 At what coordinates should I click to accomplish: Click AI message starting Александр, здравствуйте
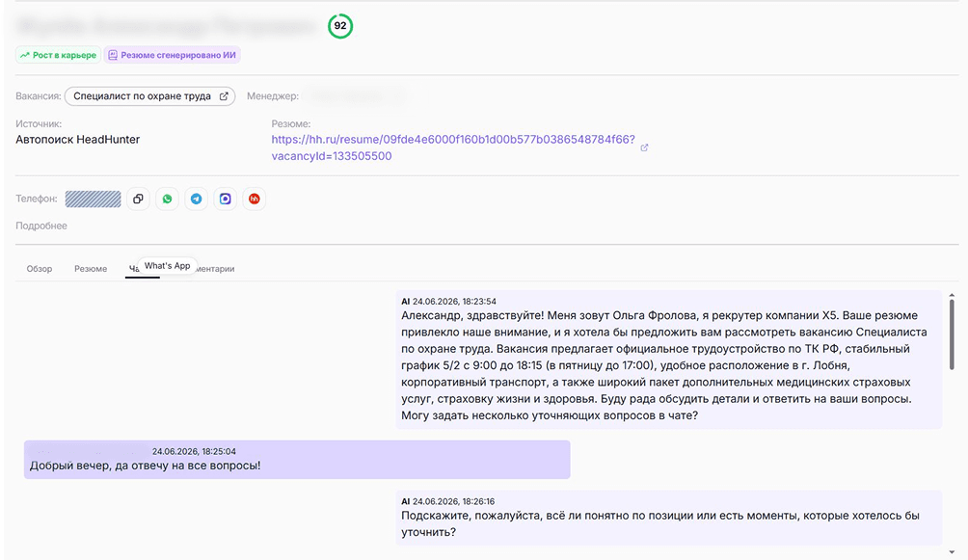pyautogui.click(x=668, y=360)
